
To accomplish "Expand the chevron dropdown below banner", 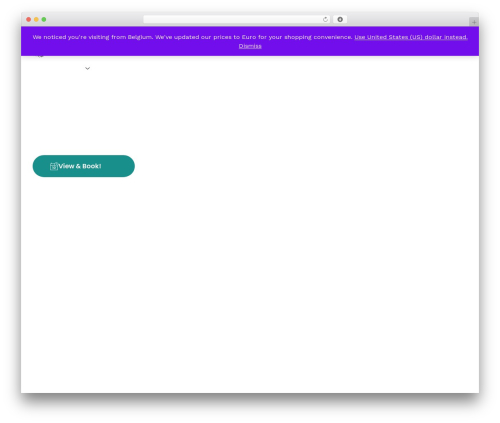I will coord(87,68).
